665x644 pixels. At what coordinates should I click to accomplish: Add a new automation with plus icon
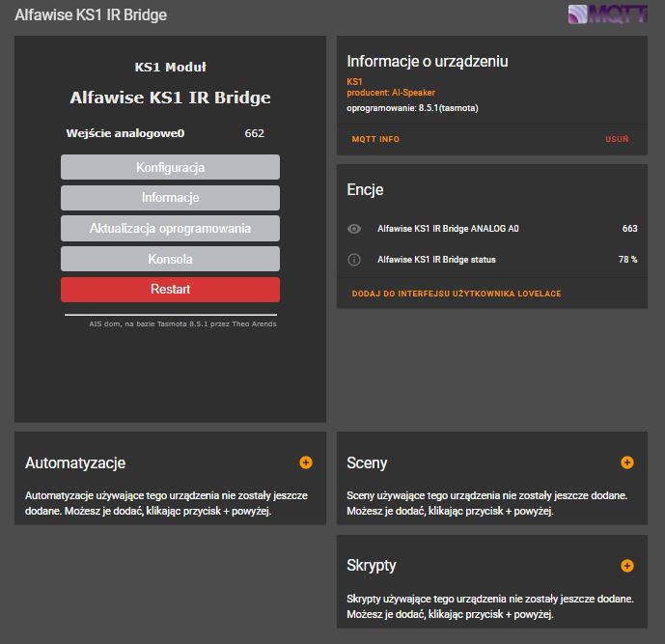click(x=306, y=462)
